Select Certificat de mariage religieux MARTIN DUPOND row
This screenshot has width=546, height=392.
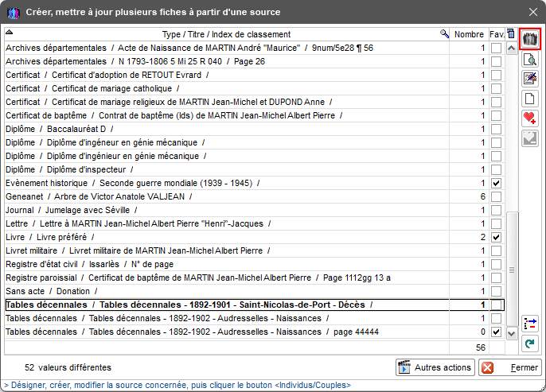[226, 103]
